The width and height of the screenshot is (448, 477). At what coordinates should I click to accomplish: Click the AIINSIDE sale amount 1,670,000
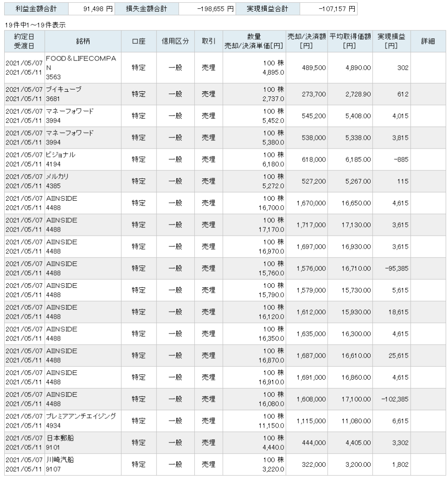(x=311, y=203)
